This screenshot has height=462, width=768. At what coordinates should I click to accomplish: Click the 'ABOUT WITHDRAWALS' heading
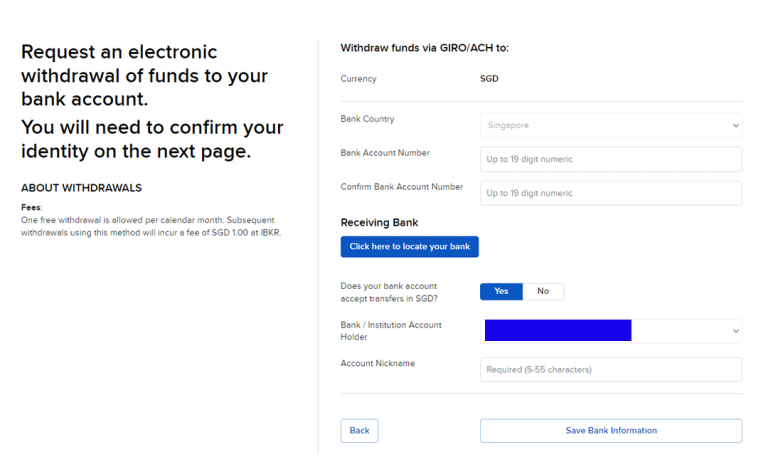click(x=81, y=187)
